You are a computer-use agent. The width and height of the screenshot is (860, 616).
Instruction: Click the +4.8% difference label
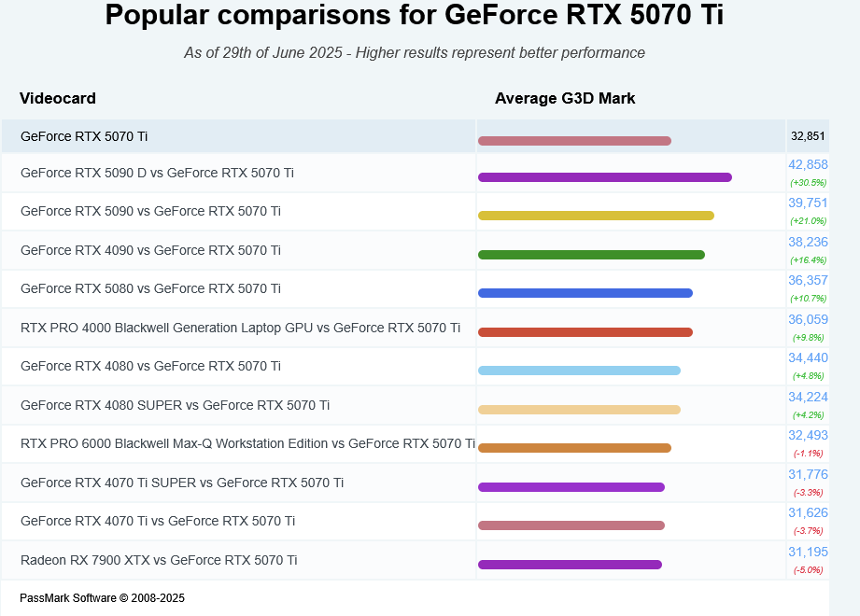[808, 376]
